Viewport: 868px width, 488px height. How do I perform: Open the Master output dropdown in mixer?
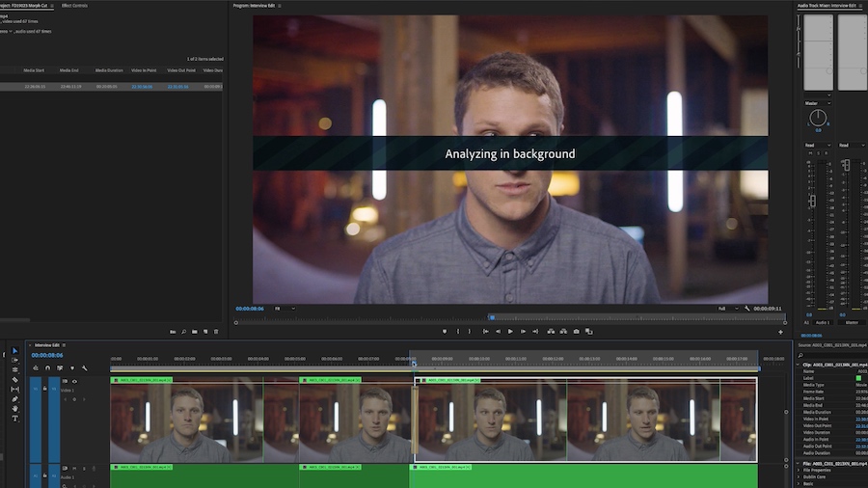point(818,103)
